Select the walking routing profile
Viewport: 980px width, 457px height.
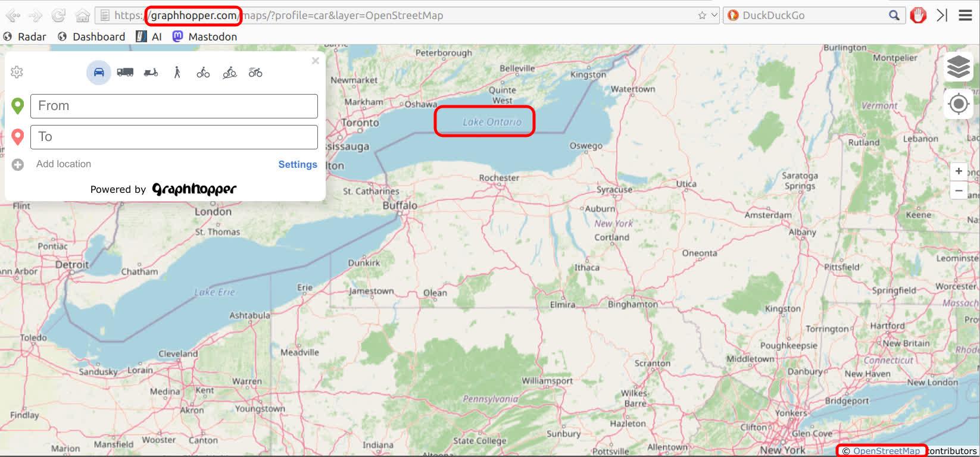(177, 73)
